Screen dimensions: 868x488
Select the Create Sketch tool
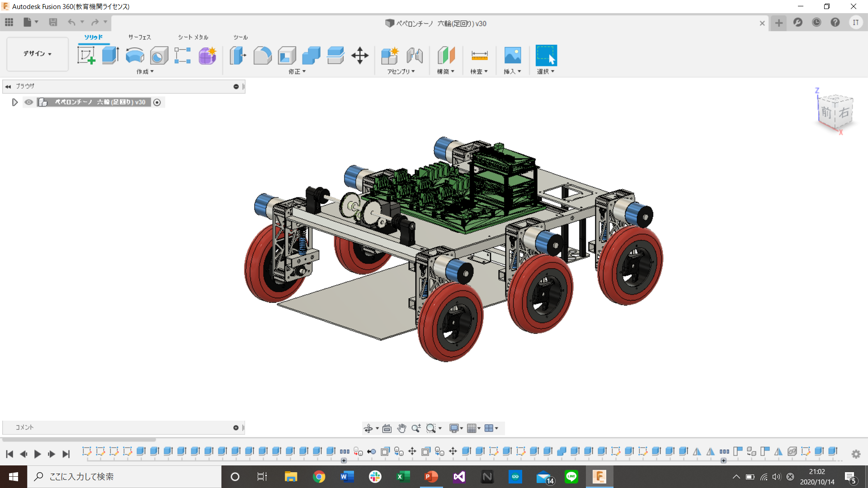coord(86,56)
